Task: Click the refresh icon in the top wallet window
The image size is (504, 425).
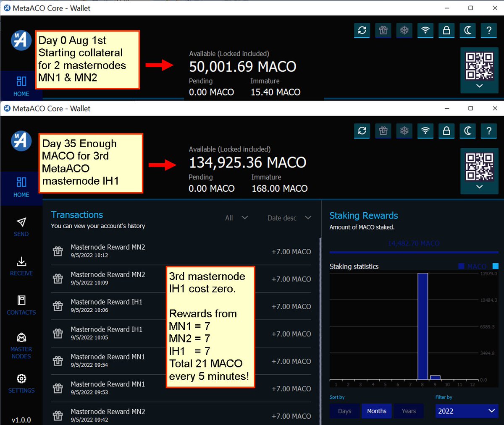Action: [x=362, y=30]
